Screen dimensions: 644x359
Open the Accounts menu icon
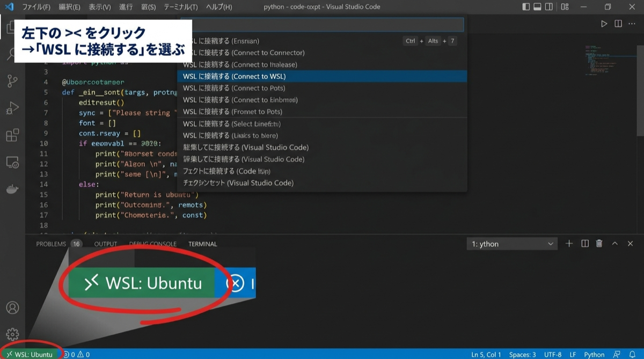(12, 308)
